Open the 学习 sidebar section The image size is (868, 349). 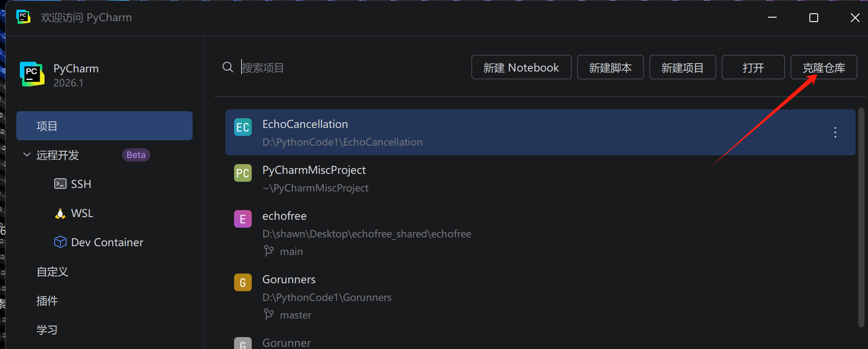coord(47,330)
